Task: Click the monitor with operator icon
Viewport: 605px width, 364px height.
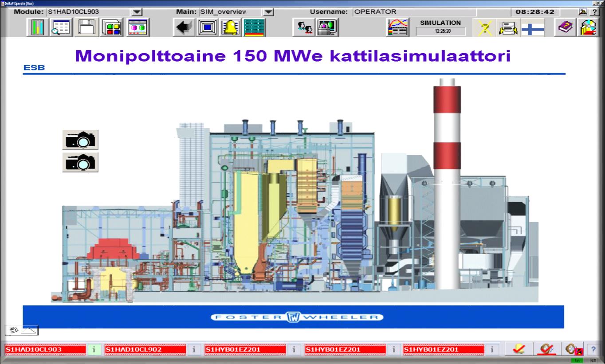Action: tap(327, 27)
